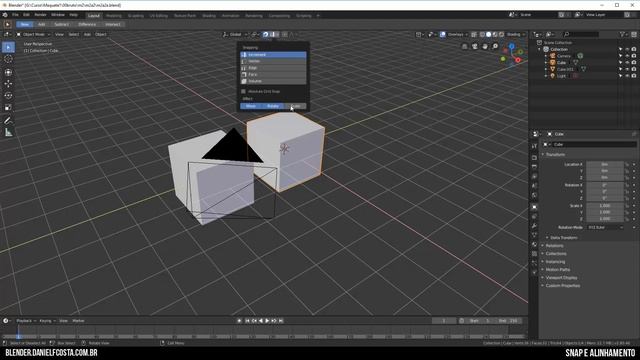Toggle the snap magnet button
Viewport: 640px width, 360px height.
266,35
